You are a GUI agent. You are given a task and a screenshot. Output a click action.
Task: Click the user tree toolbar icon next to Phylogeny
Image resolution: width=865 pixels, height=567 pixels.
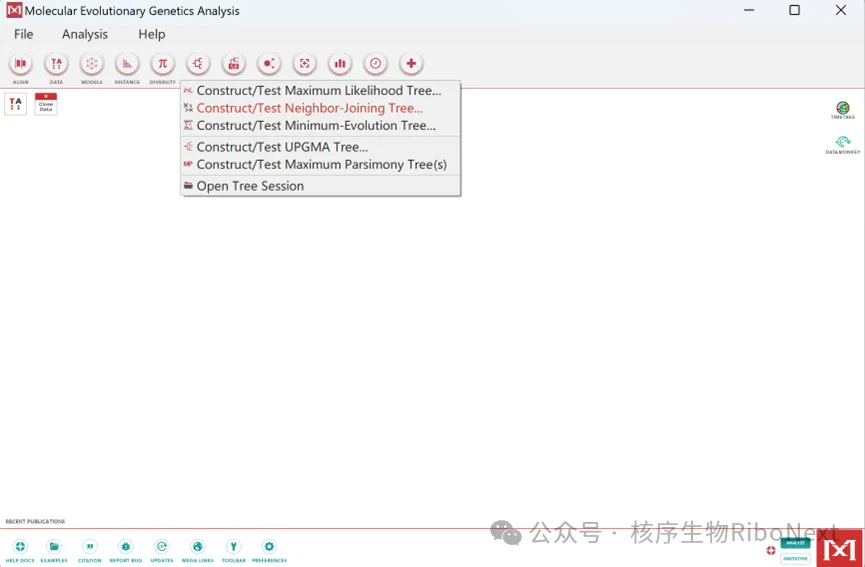click(233, 64)
